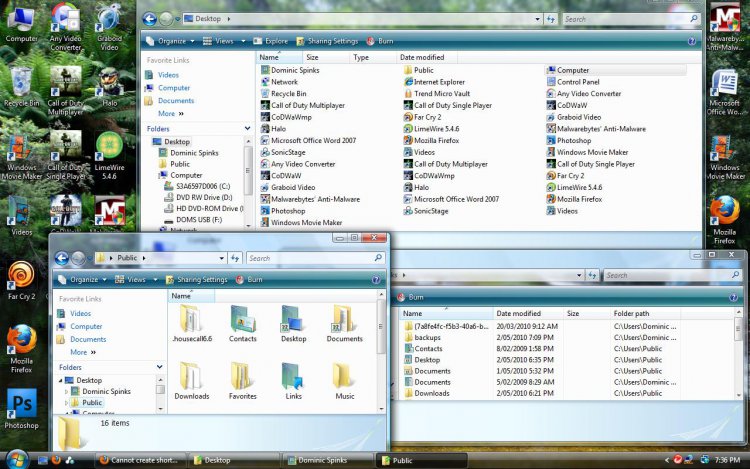Image resolution: width=750 pixels, height=469 pixels.
Task: Open Videos favorite link in Desktop window
Action: point(168,75)
